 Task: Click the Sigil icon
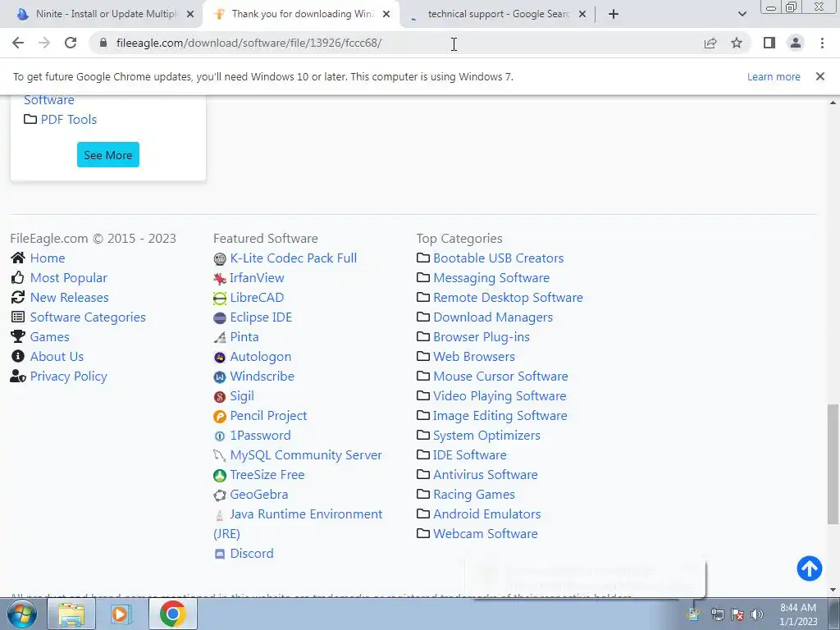(x=220, y=397)
